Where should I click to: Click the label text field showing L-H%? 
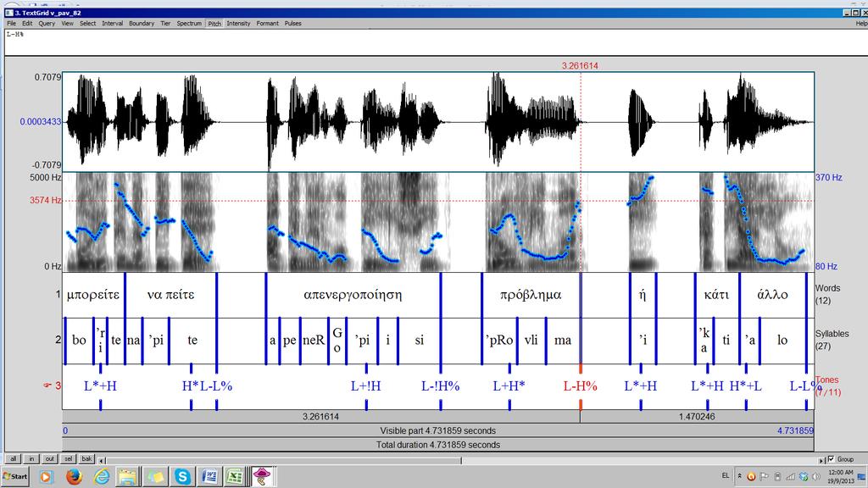[x=437, y=42]
